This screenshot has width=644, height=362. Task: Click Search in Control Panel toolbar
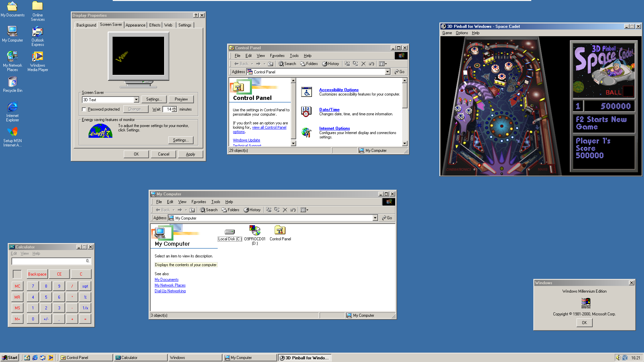click(287, 64)
